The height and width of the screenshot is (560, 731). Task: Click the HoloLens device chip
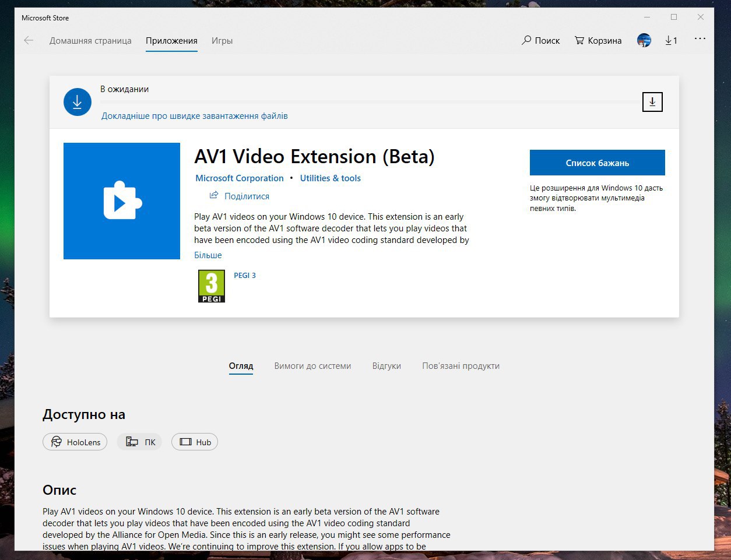click(x=75, y=442)
